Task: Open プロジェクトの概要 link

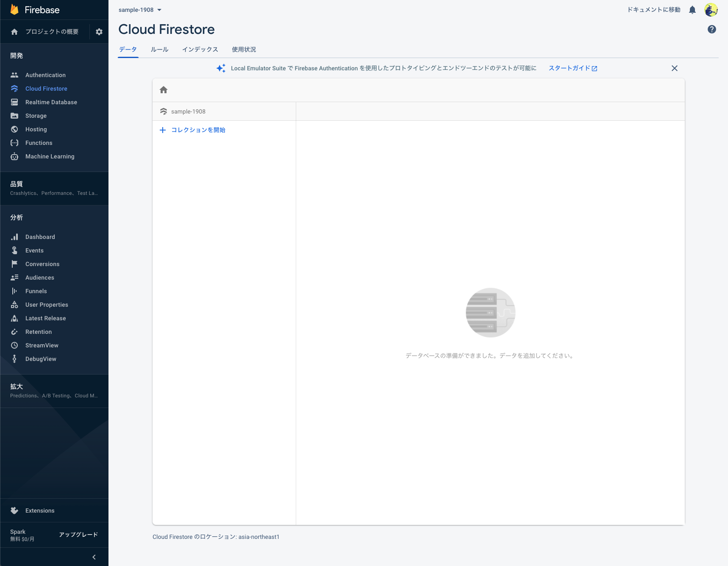Action: (x=52, y=32)
